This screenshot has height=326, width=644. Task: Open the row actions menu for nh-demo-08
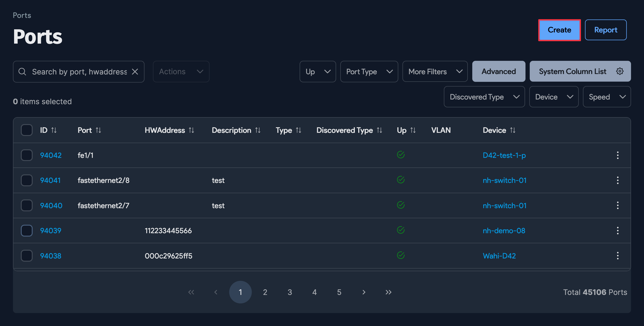618,231
